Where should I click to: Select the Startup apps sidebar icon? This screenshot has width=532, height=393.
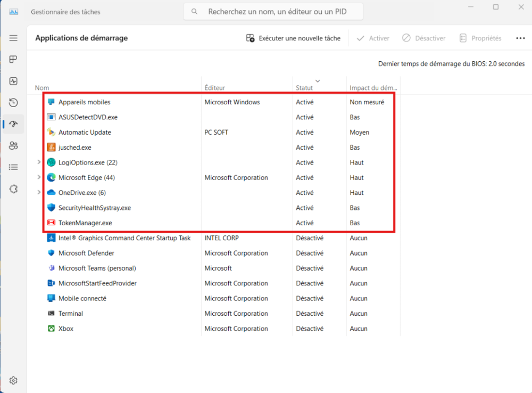(13, 124)
